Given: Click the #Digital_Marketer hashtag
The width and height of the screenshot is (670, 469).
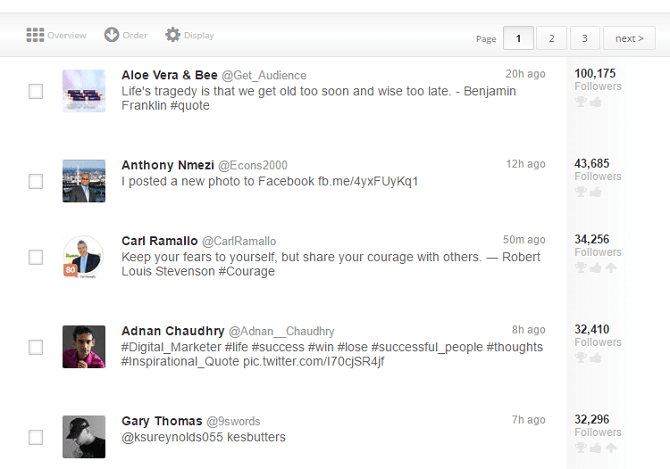Looking at the screenshot, I should (171, 347).
